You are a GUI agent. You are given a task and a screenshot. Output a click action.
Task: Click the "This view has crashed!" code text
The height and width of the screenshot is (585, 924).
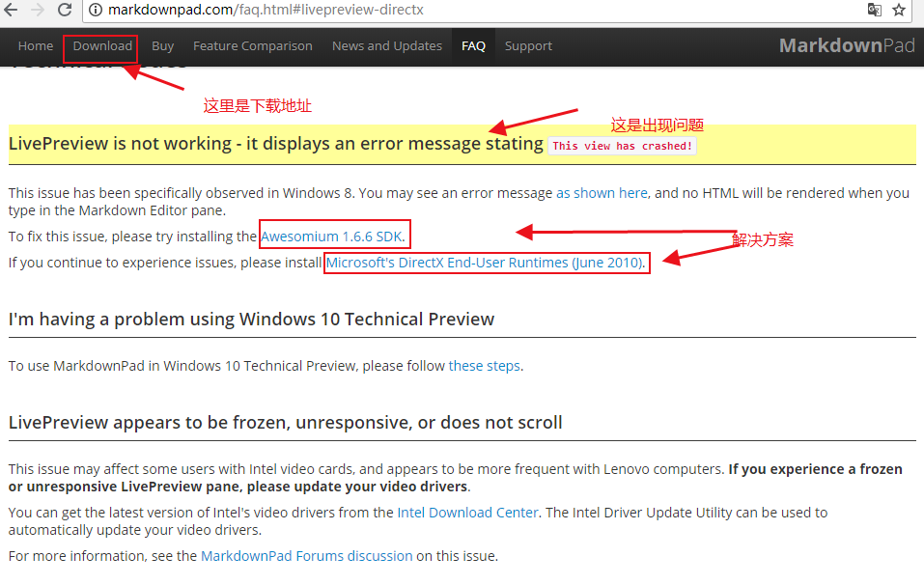623,146
